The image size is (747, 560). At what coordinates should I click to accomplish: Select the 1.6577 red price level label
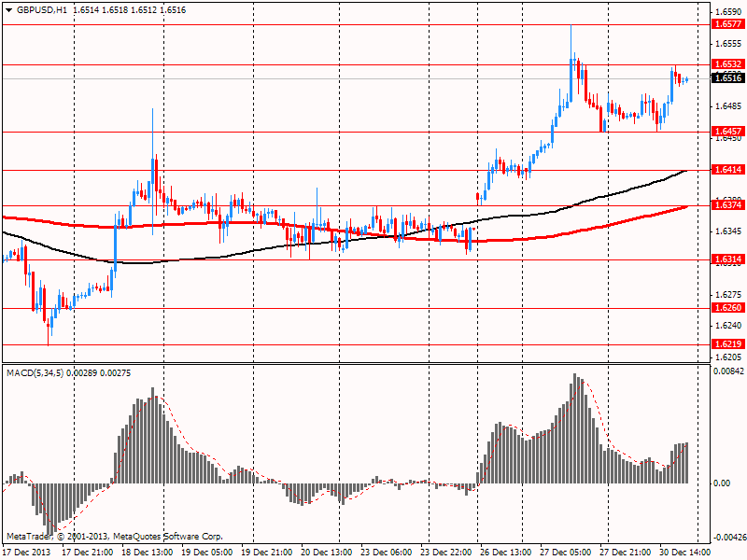728,24
